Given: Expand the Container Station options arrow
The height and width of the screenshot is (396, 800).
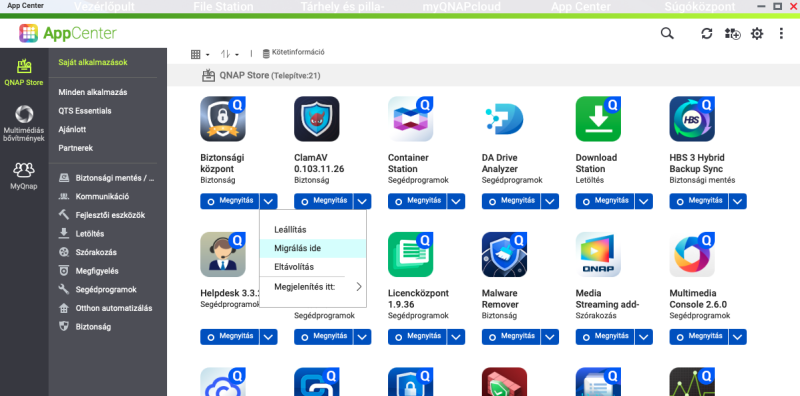Looking at the screenshot, I should (x=456, y=201).
